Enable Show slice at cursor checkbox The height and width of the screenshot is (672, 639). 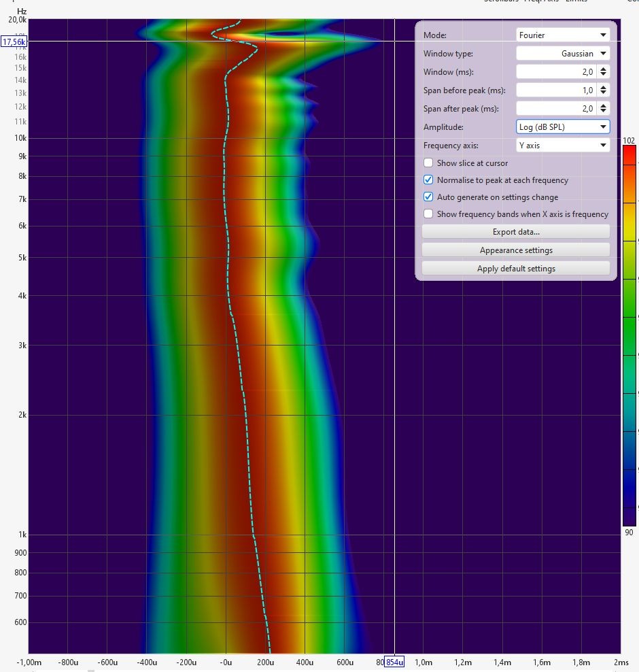[428, 163]
